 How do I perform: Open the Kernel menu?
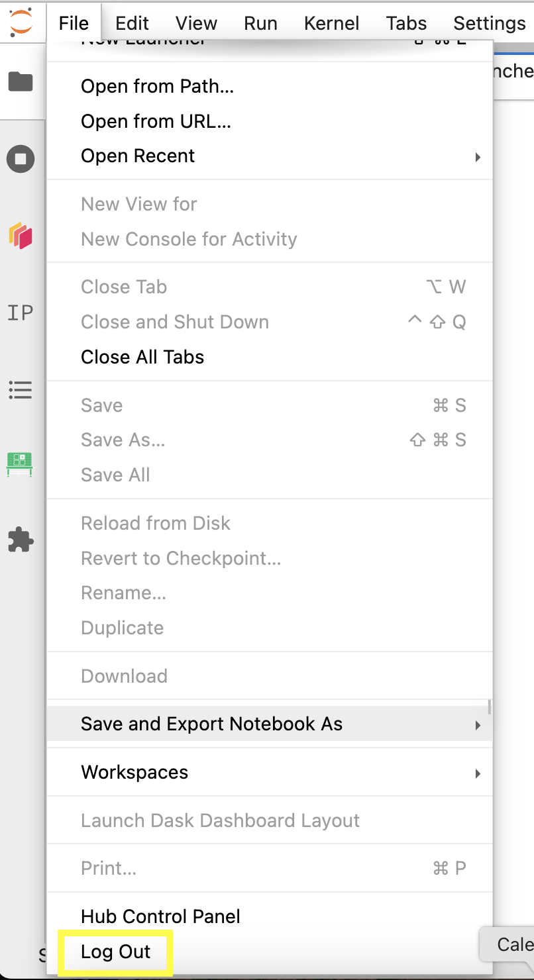coord(331,23)
